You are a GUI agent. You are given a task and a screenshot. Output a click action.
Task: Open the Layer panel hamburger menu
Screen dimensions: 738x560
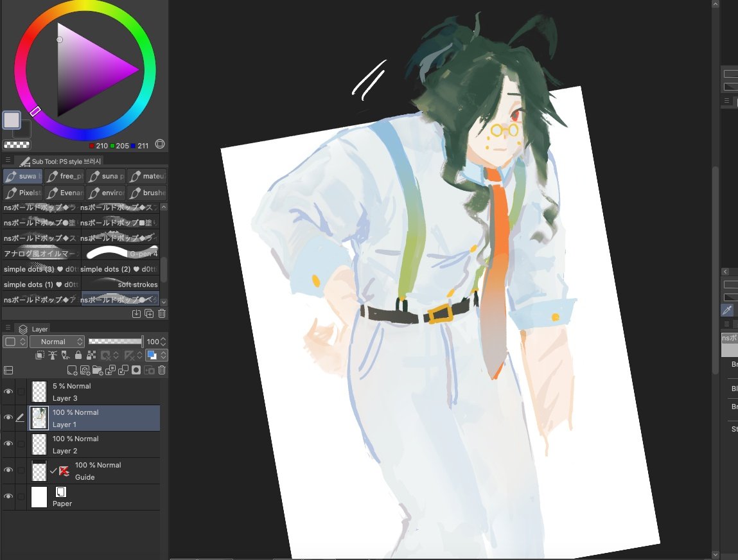[8, 328]
